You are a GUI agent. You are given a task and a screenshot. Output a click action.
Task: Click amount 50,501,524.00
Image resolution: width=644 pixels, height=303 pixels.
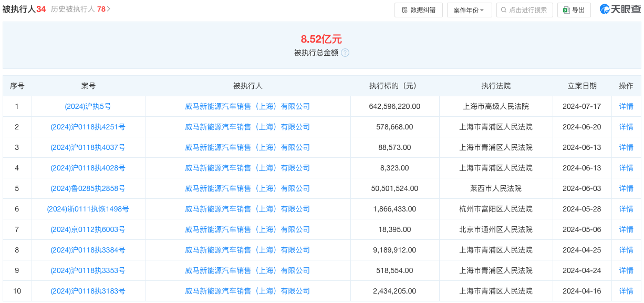click(x=394, y=188)
